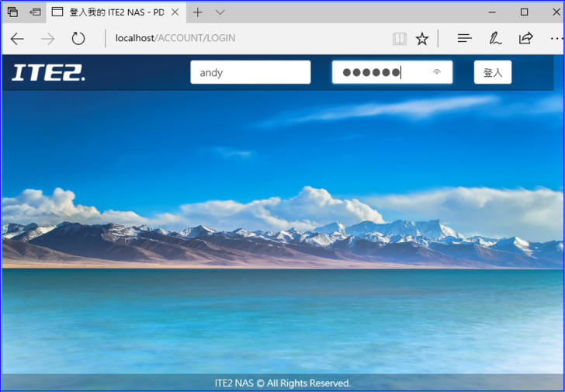Add page to favorites with star icon
565x392 pixels.
(x=422, y=39)
